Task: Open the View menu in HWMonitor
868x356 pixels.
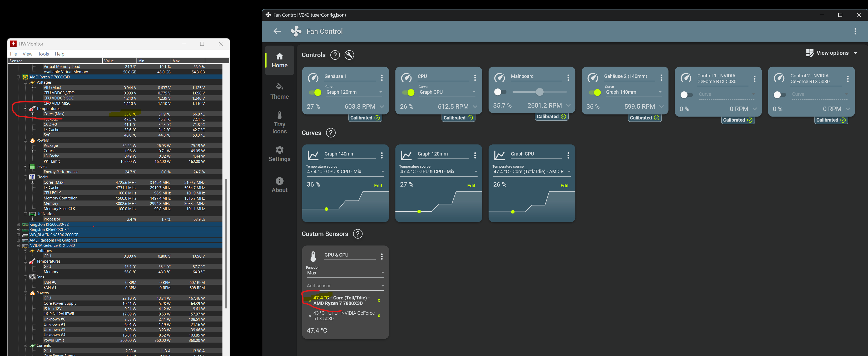Action: point(27,54)
